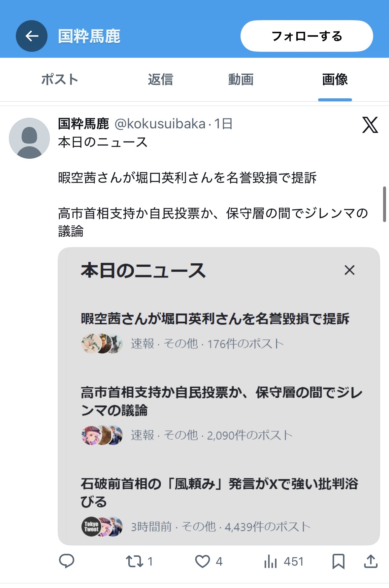
Task: Open the 高市首相支持 dilemma news headline
Action: 221,401
